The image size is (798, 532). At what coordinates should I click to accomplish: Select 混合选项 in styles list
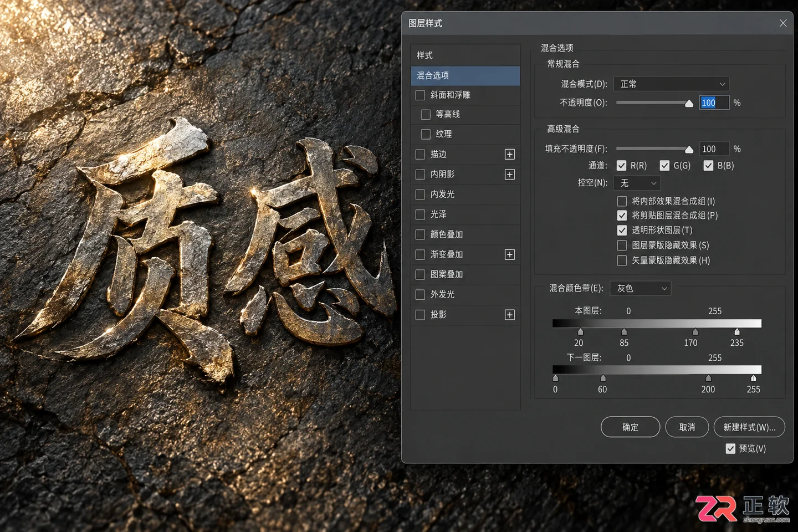coord(465,75)
